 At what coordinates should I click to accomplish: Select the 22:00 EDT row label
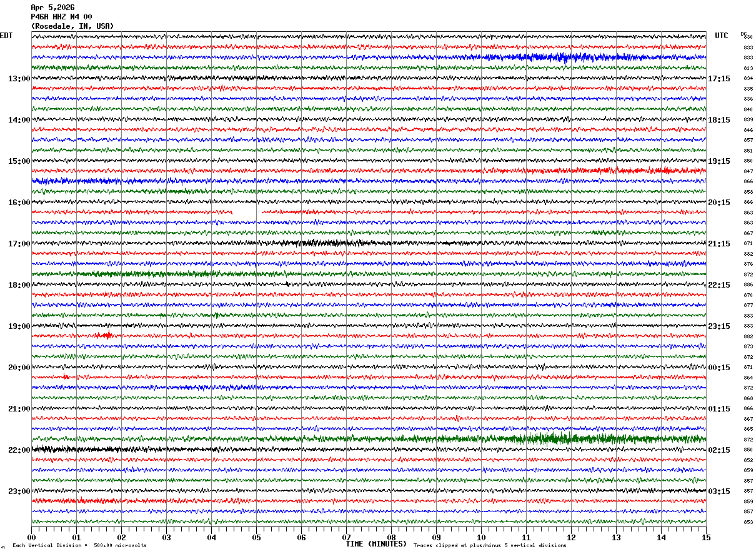click(x=19, y=450)
